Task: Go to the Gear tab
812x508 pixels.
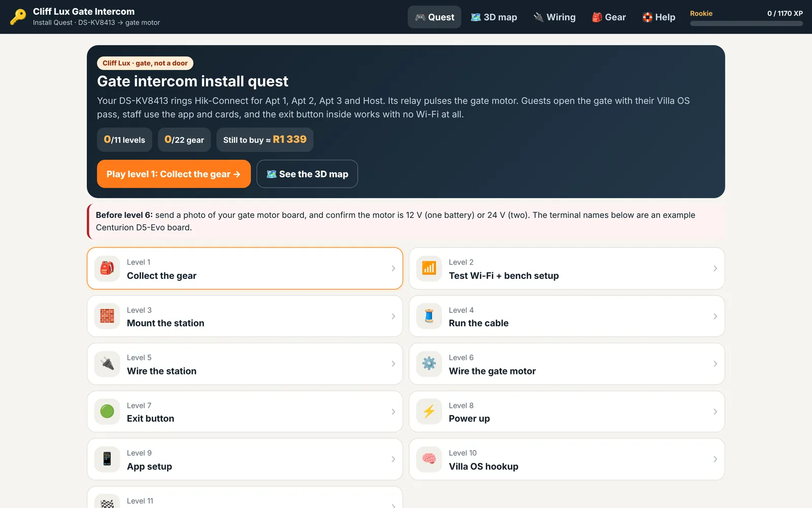Action: (608, 17)
